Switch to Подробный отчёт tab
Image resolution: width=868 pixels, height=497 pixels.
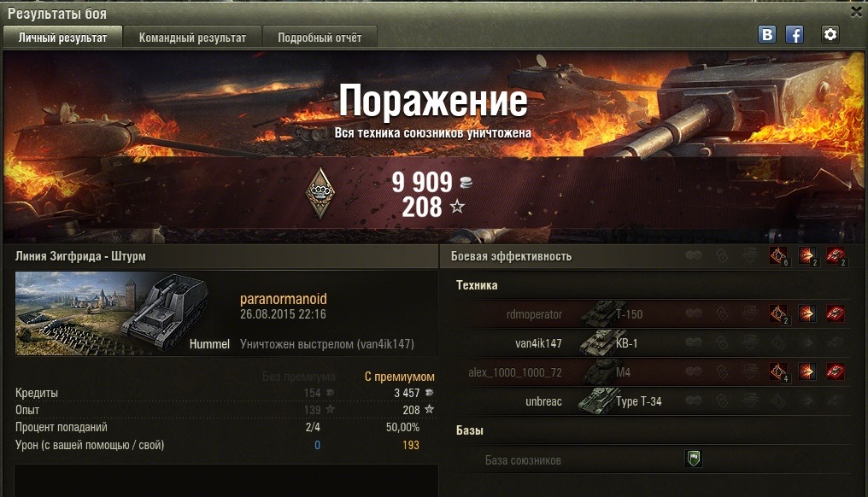click(x=320, y=38)
